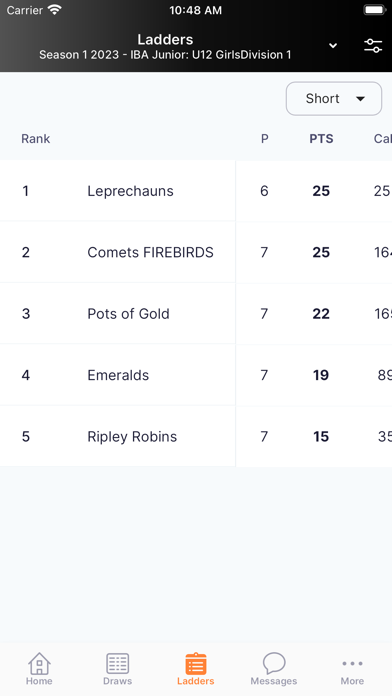The width and height of the screenshot is (392, 696).
Task: Click the battery status icon
Action: [374, 10]
